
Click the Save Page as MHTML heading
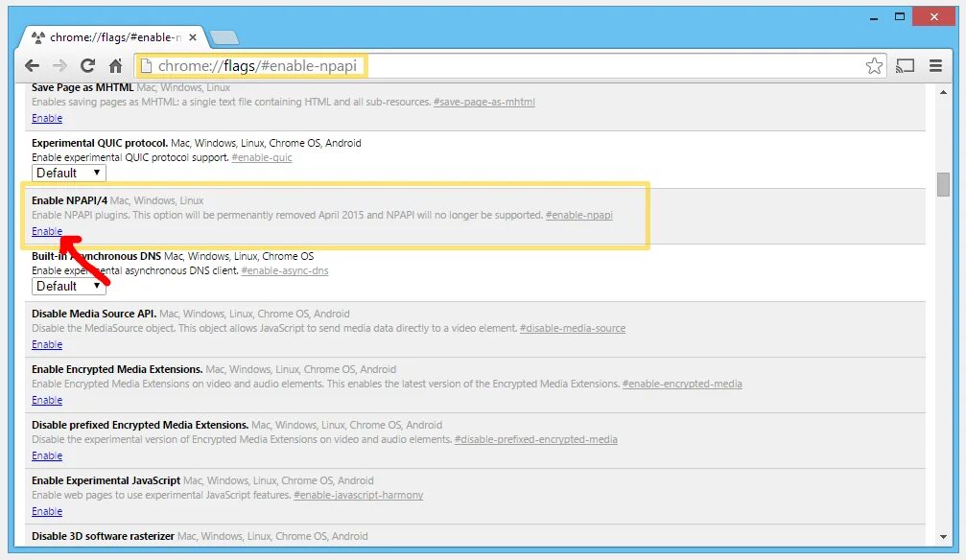click(x=82, y=87)
